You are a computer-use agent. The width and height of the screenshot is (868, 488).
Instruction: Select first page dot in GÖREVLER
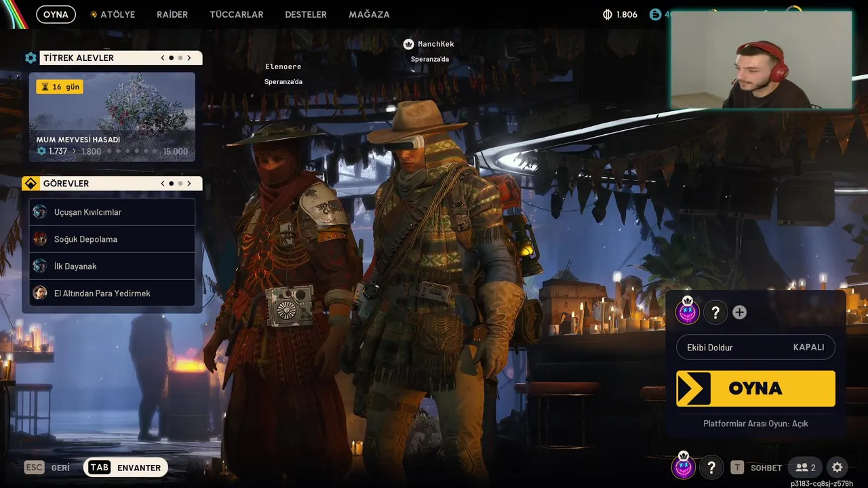(x=171, y=184)
